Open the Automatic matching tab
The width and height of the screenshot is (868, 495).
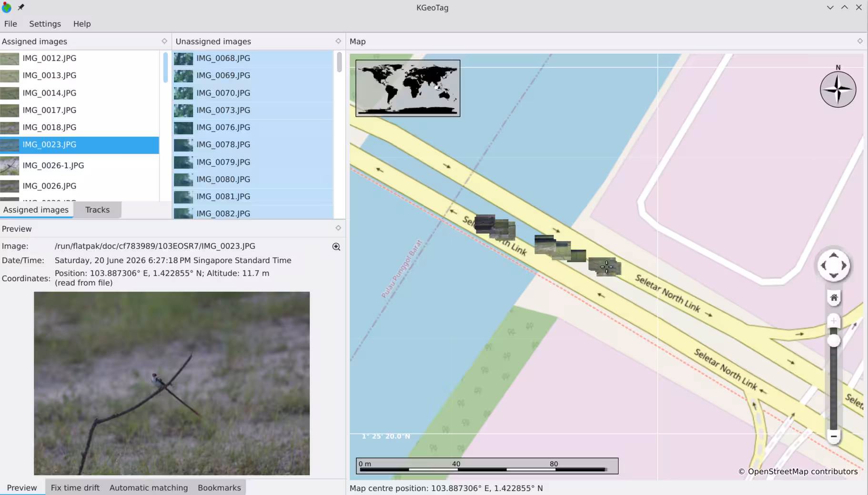pyautogui.click(x=149, y=487)
